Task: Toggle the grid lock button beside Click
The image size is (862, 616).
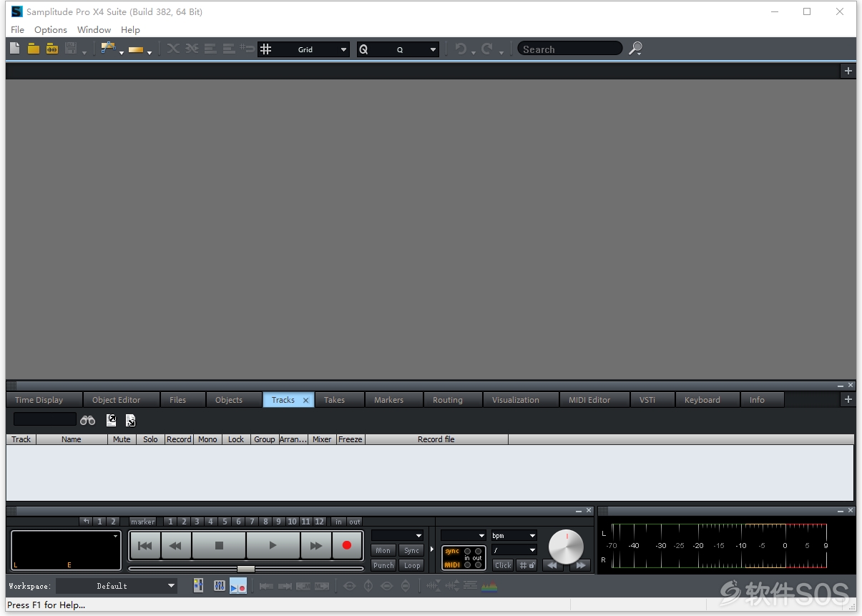Action: [x=526, y=565]
